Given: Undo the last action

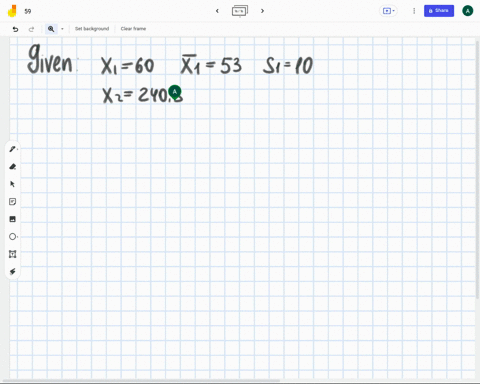Looking at the screenshot, I should click(x=15, y=29).
